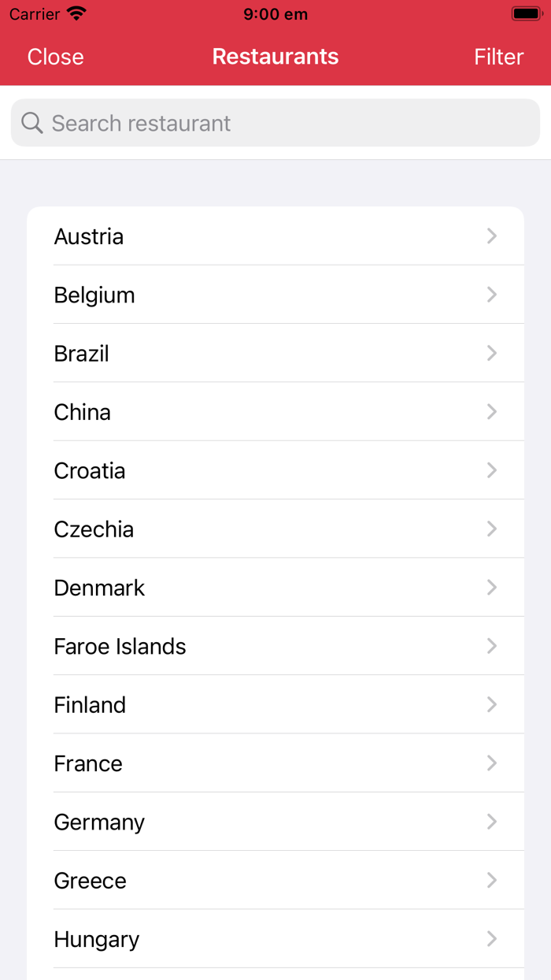
Task: Tap the disclosure arrow for Croatia
Action: pos(492,470)
